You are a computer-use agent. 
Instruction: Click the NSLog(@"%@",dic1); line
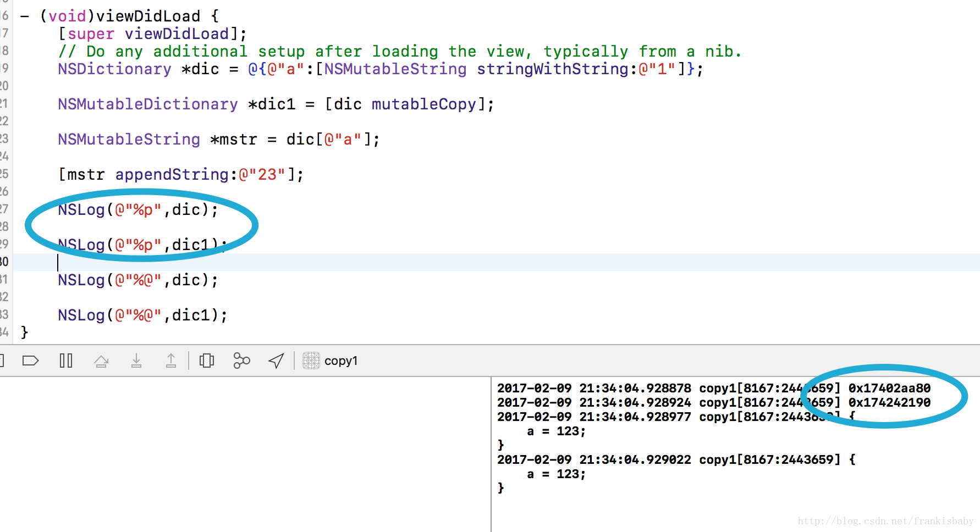coord(143,315)
